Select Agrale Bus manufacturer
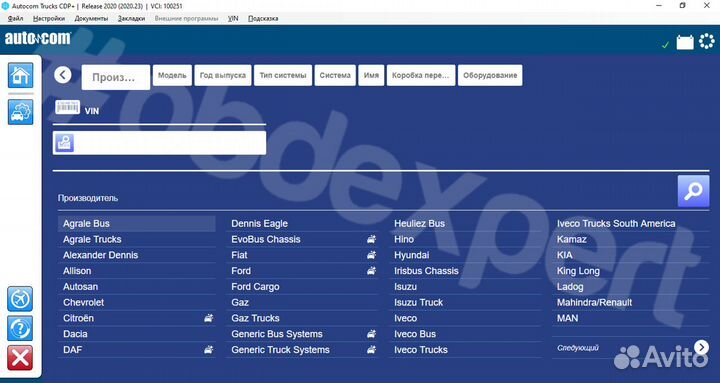Screen dimensions: 720x383 (137, 224)
